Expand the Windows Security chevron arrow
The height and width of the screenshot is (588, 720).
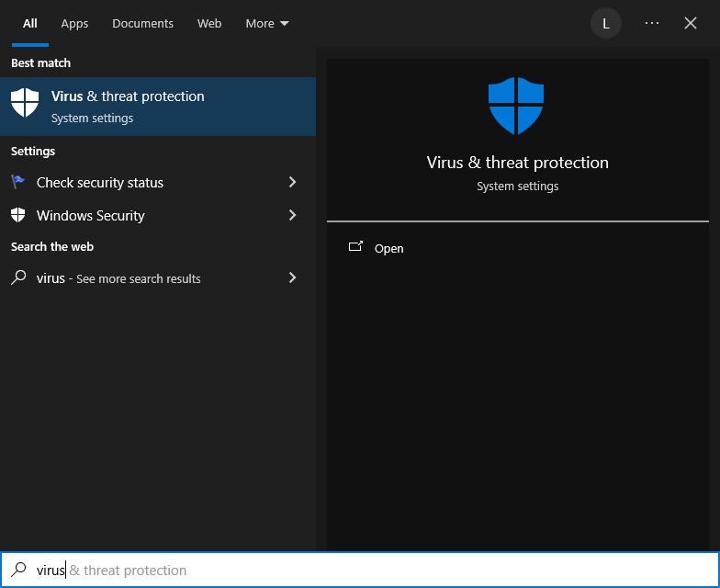point(292,215)
